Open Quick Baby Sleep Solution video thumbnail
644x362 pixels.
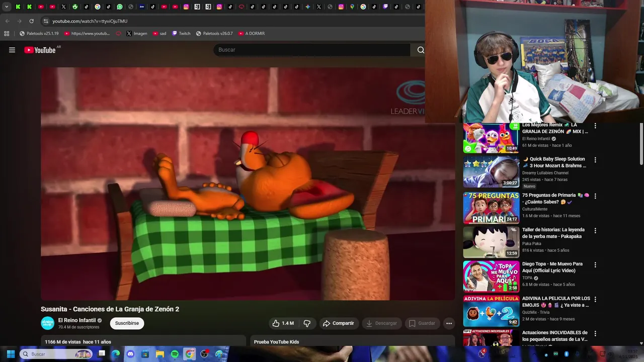point(491,171)
